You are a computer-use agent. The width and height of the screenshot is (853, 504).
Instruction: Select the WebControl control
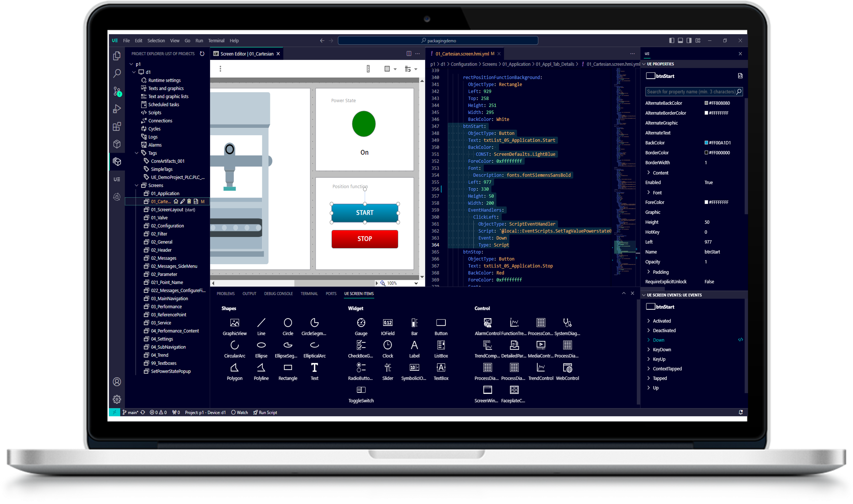tap(567, 372)
